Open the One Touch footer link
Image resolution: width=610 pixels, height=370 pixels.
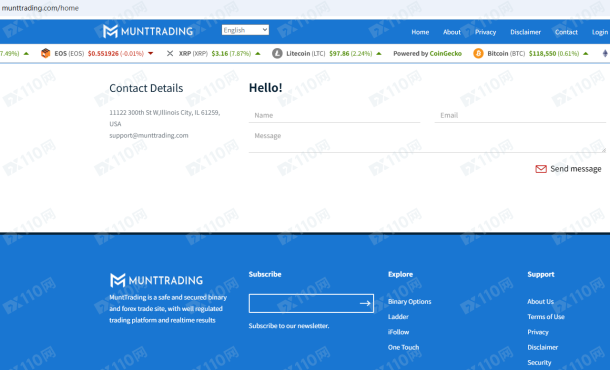pos(403,347)
